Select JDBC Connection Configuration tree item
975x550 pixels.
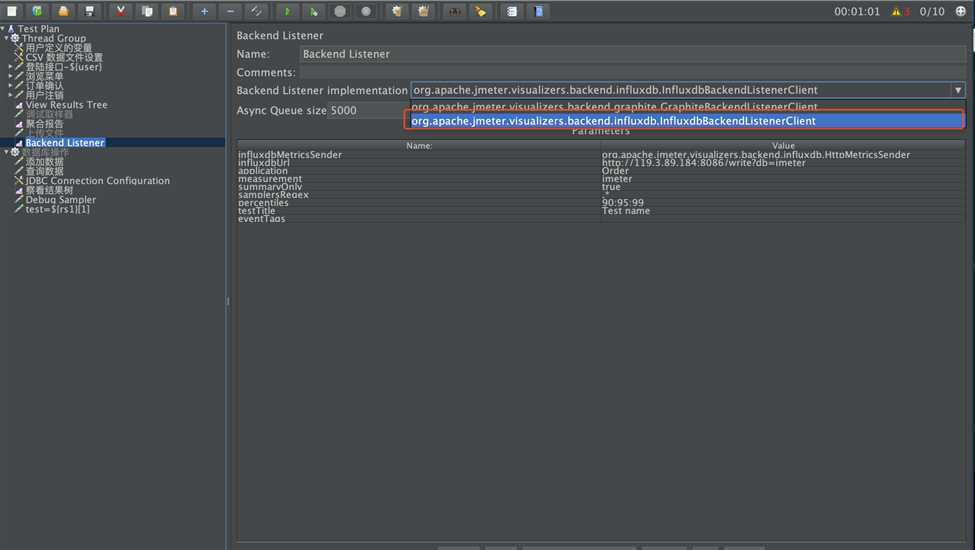click(x=98, y=181)
